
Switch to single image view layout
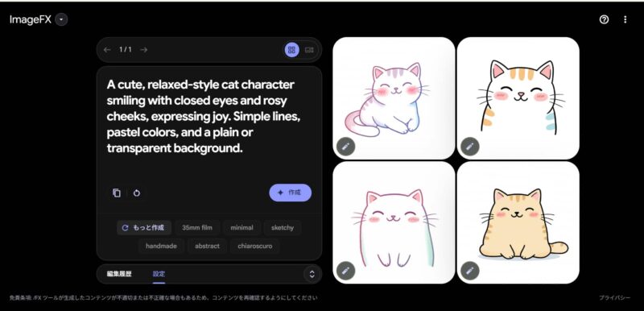coord(309,50)
